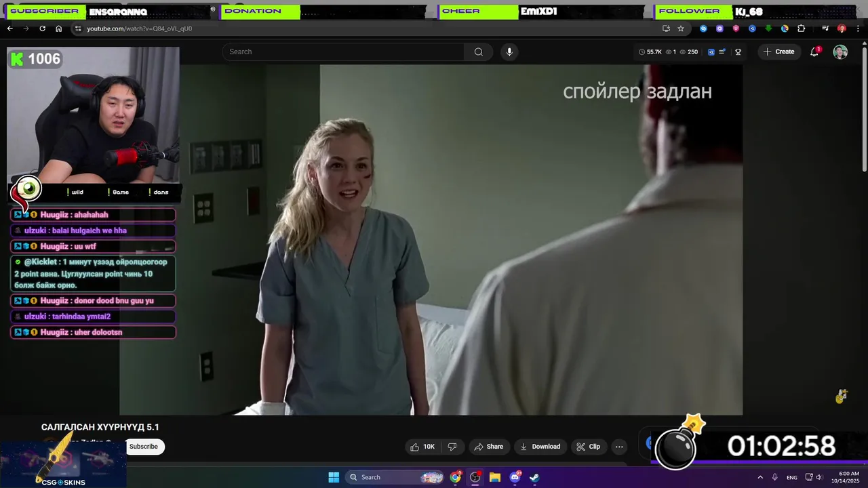Open the green download arrow extension
868x488 pixels.
pyautogui.click(x=768, y=28)
